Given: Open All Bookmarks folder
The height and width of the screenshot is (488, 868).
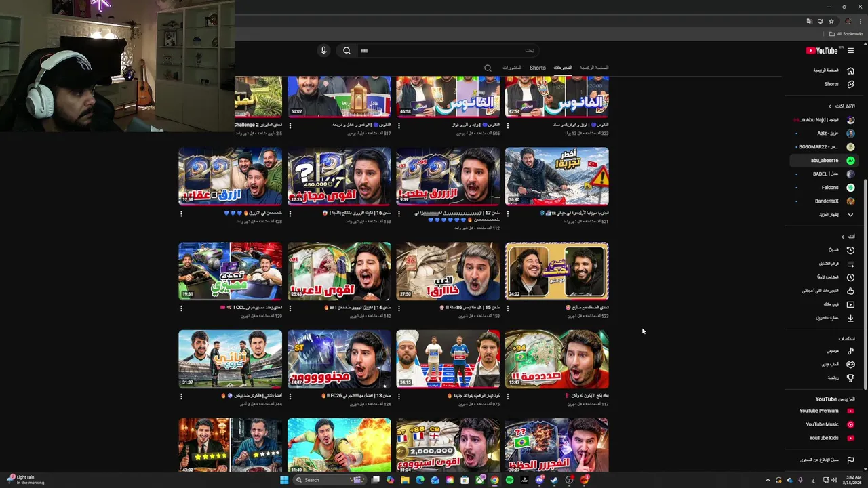Looking at the screenshot, I should pos(846,34).
